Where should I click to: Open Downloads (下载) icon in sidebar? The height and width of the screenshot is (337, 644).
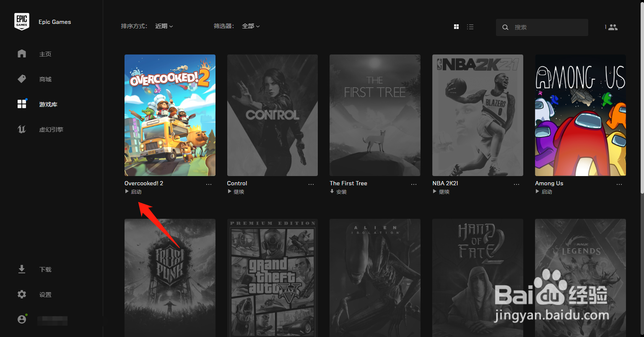(x=22, y=269)
